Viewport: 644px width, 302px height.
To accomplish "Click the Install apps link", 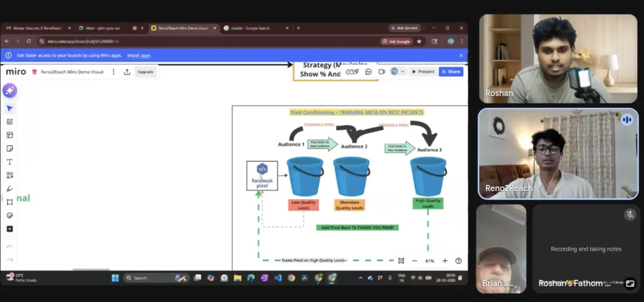I will 138,55.
